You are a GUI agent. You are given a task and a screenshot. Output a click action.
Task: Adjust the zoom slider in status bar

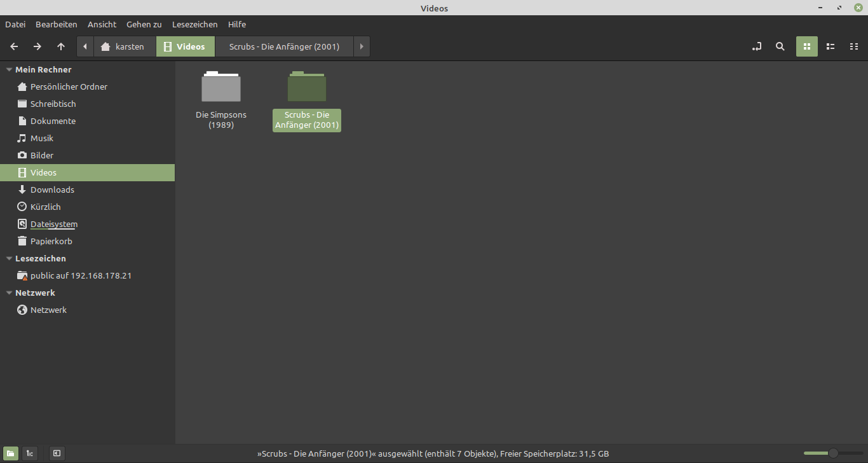(833, 453)
